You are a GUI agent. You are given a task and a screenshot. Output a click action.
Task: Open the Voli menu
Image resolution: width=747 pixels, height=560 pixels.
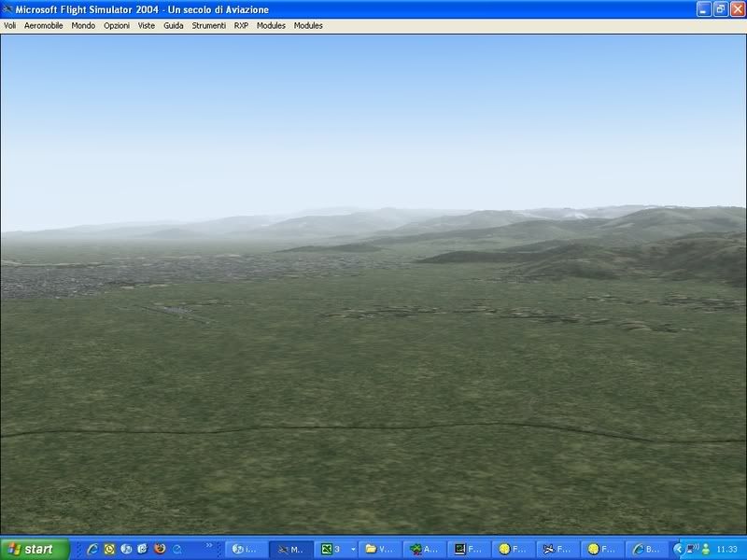[x=9, y=26]
